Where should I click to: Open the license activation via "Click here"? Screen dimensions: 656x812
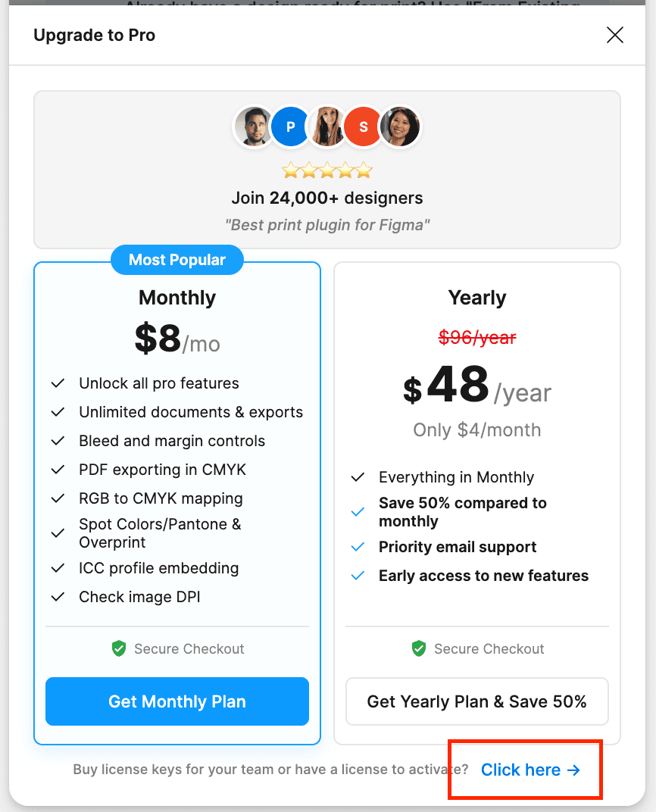[520, 770]
